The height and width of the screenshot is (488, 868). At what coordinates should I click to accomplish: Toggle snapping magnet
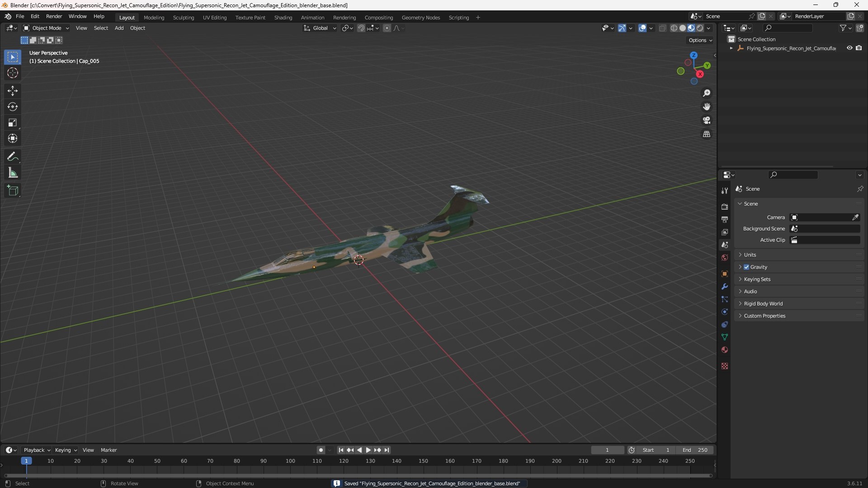click(361, 28)
